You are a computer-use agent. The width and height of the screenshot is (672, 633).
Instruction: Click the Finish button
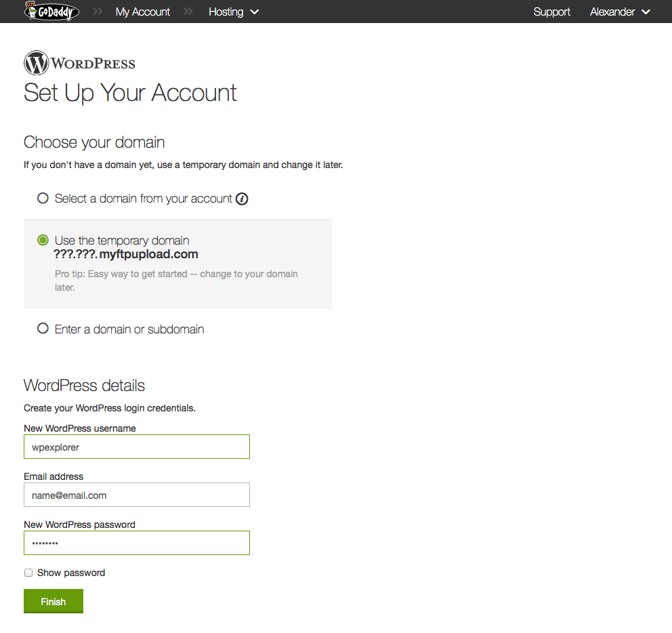[x=53, y=601]
